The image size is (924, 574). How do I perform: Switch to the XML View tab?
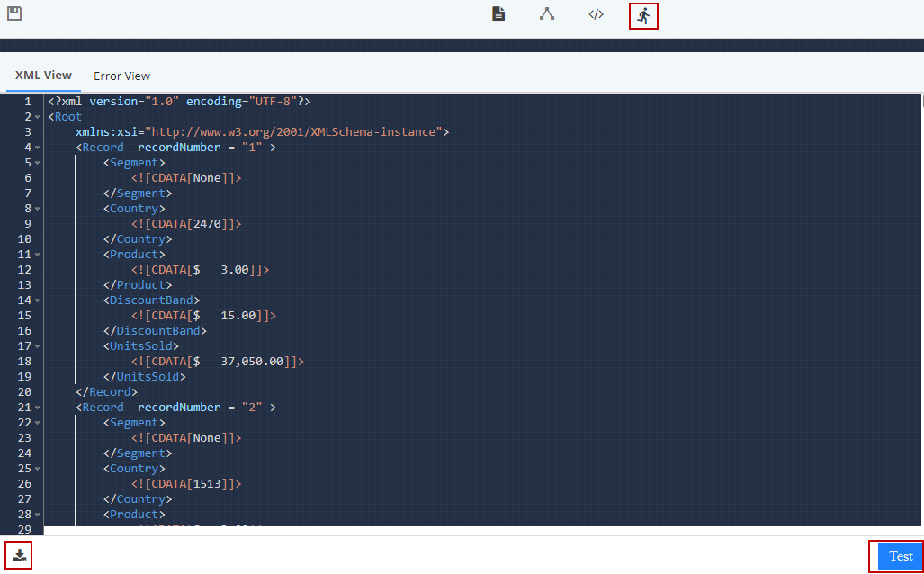(43, 76)
